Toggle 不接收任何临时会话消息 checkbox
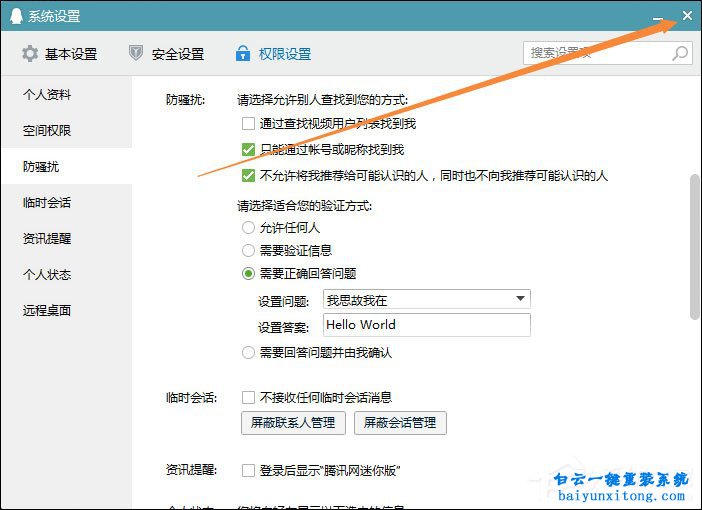Screen dimensions: 702x510 click(x=249, y=397)
